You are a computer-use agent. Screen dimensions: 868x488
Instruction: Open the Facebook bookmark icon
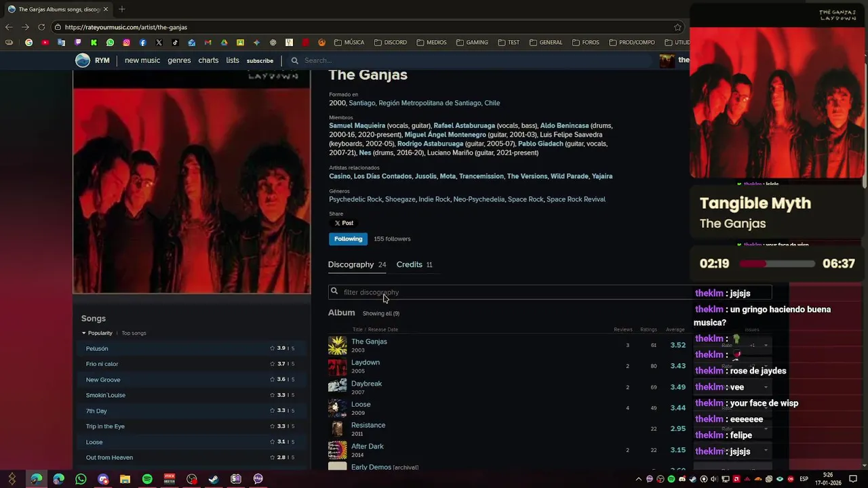143,42
